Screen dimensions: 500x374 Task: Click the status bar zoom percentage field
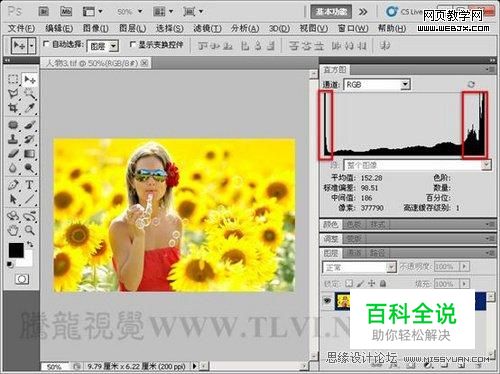click(x=55, y=367)
